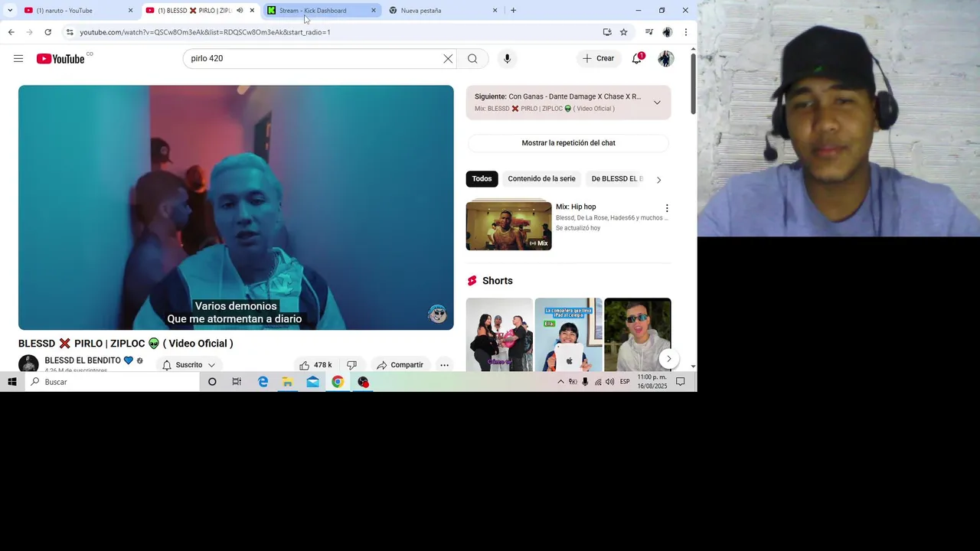This screenshot has height=551, width=980.
Task: Reload the current page
Action: coord(47,32)
